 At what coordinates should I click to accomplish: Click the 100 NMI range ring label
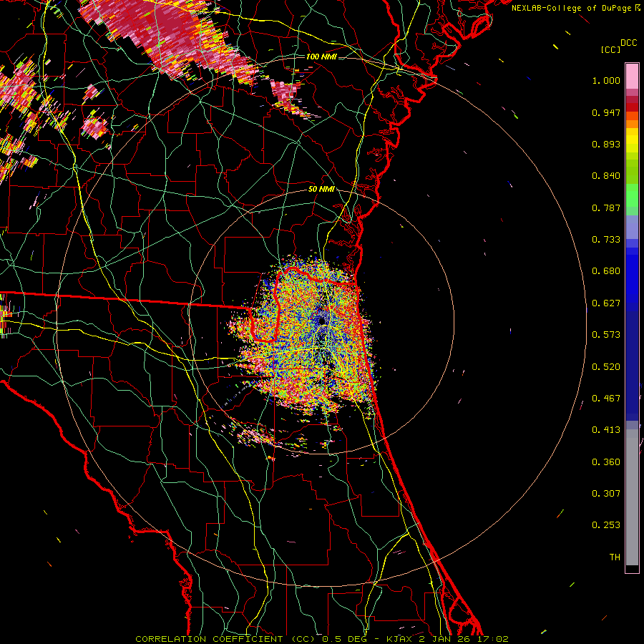(x=321, y=57)
